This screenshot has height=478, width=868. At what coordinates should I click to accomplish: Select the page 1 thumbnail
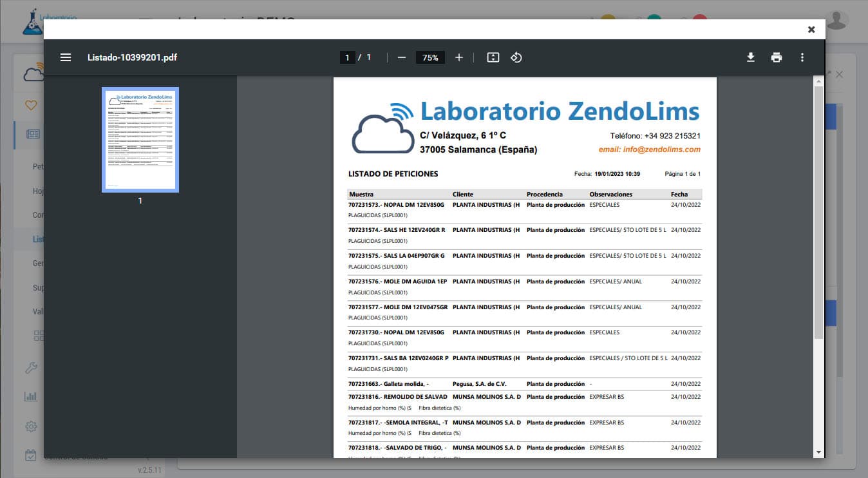pyautogui.click(x=140, y=140)
